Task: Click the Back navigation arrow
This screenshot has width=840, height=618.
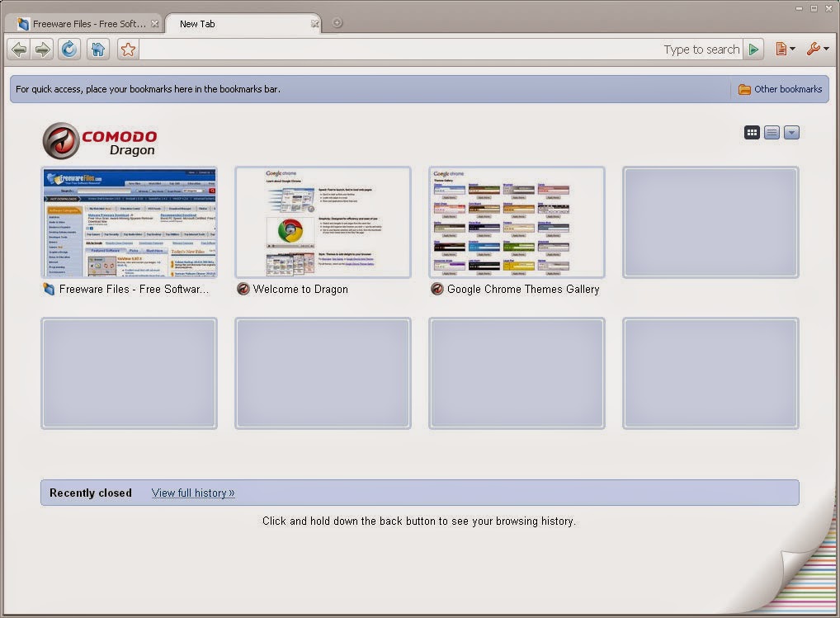Action: coord(19,50)
